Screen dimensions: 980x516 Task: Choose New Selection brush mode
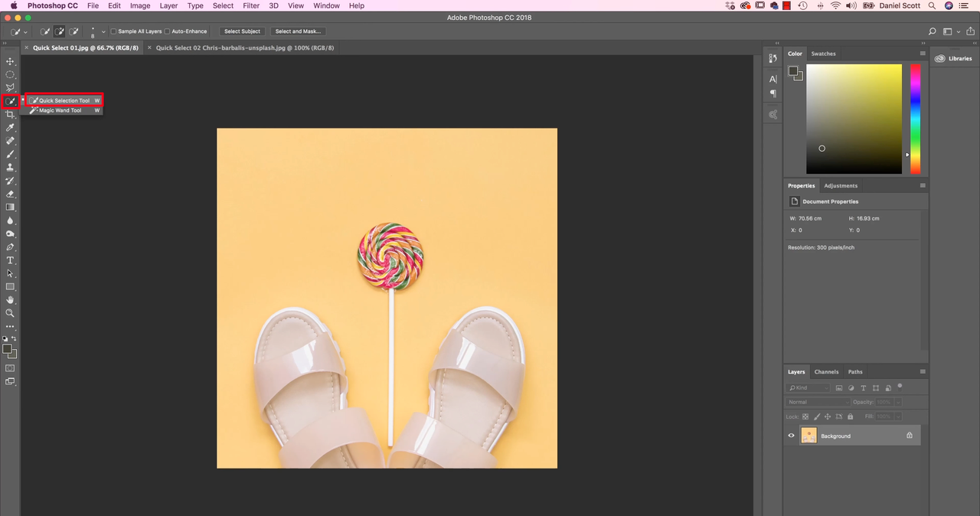[x=45, y=31]
